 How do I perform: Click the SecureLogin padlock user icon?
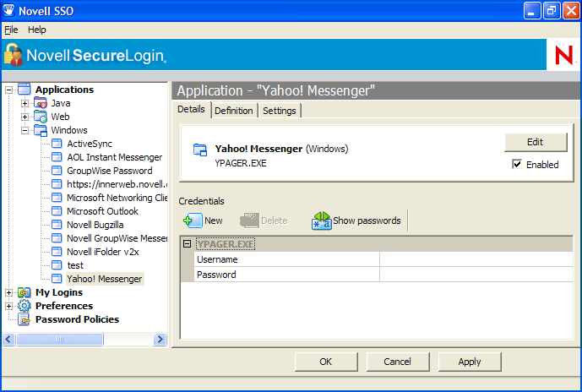pos(14,55)
